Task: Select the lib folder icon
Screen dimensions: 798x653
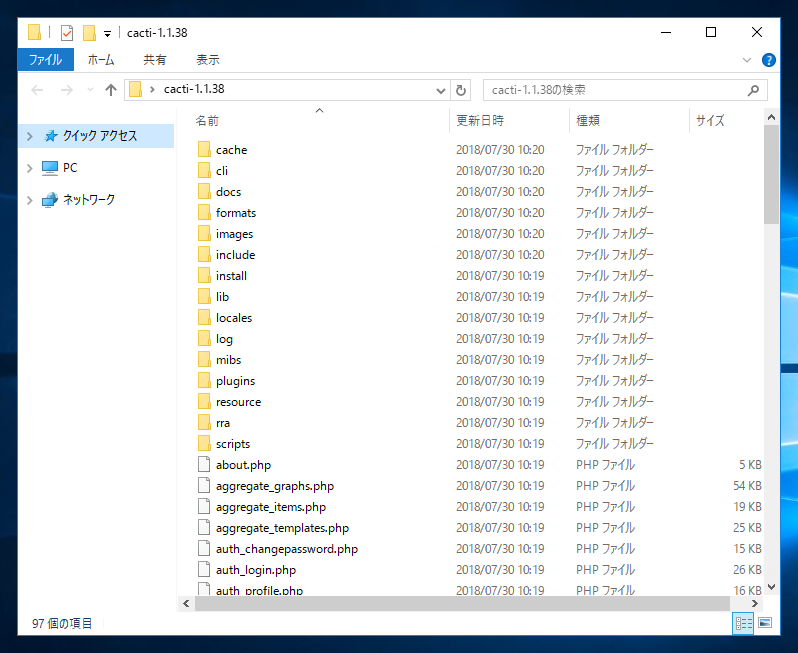Action: point(204,297)
